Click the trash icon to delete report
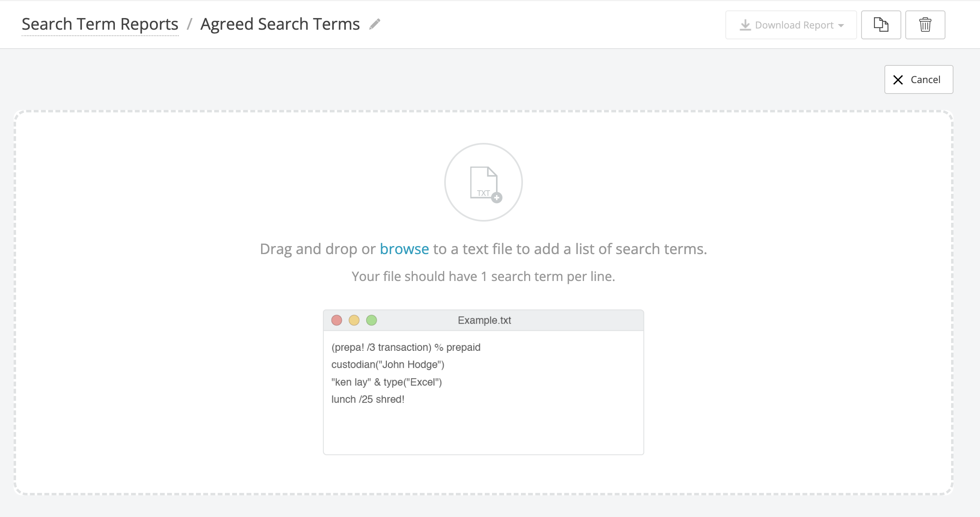The height and width of the screenshot is (517, 980). point(925,25)
